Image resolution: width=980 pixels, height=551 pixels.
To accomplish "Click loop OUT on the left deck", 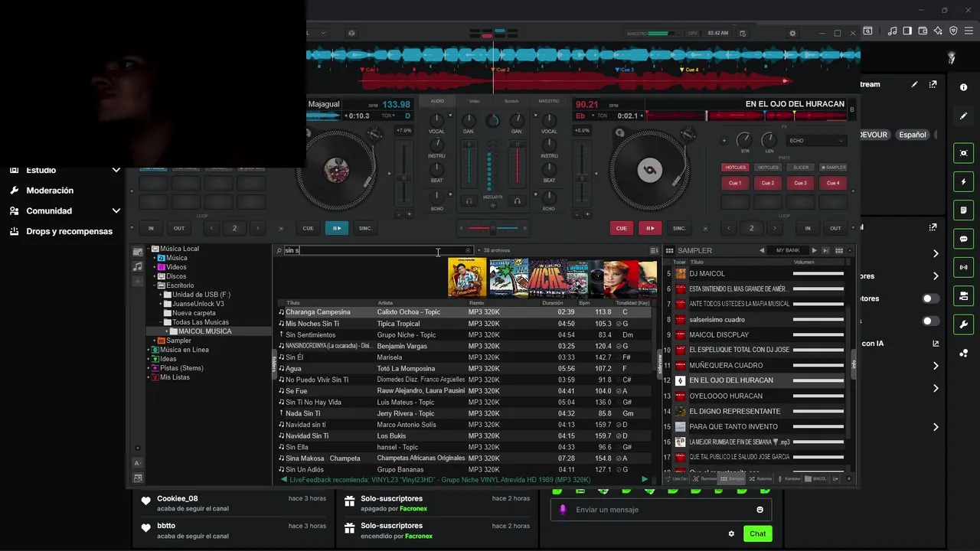I will 178,228.
